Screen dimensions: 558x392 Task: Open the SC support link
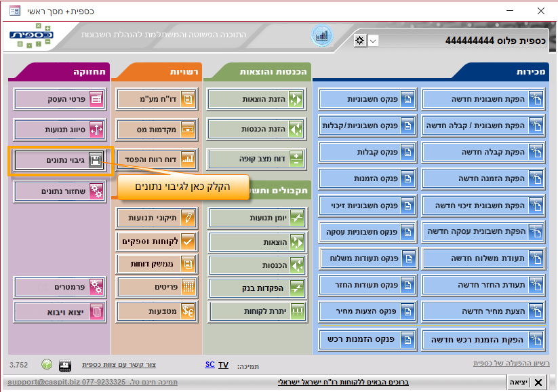[x=210, y=365]
